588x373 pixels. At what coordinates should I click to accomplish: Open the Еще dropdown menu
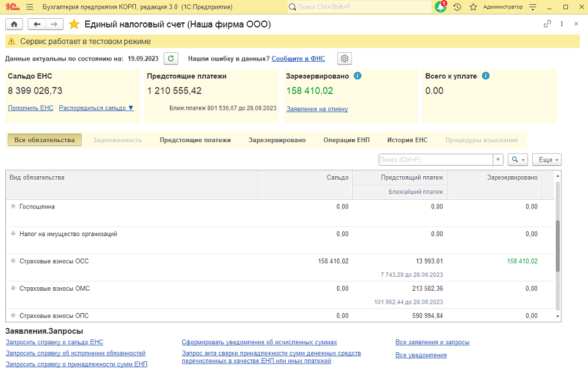point(546,160)
